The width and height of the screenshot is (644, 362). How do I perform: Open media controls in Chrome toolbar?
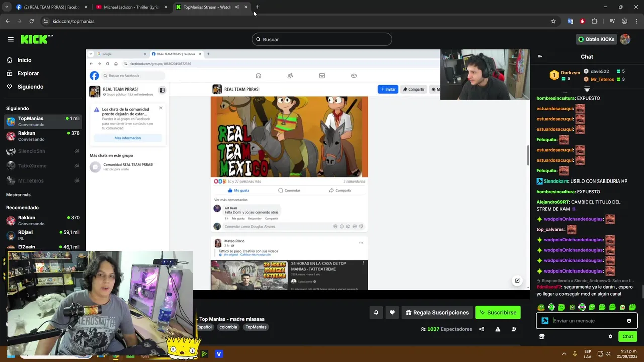pyautogui.click(x=612, y=21)
